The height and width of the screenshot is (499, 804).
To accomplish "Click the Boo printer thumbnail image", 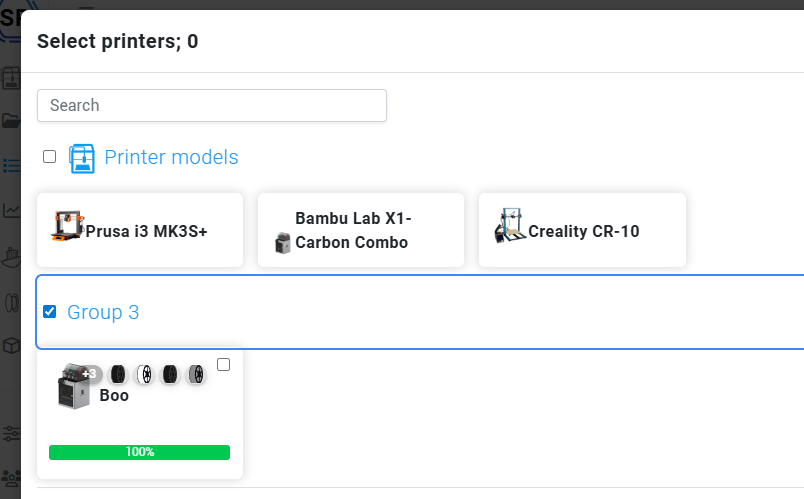I will [74, 386].
